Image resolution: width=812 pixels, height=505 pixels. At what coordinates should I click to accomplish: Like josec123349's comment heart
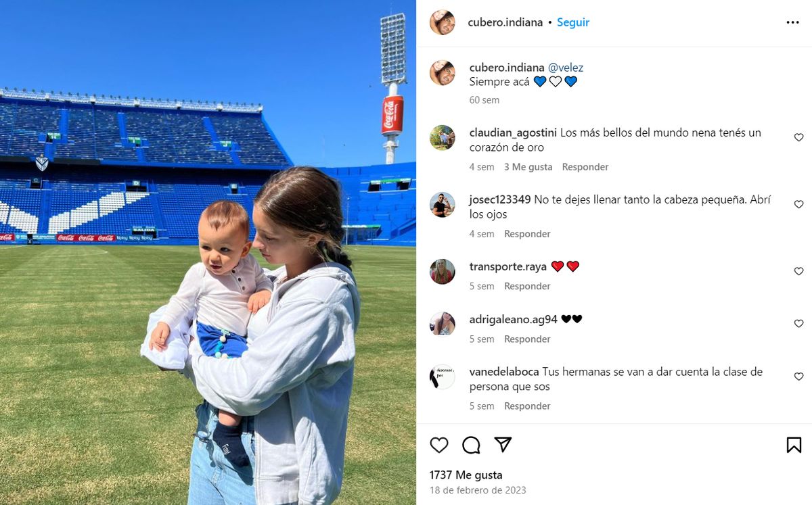pos(798,204)
